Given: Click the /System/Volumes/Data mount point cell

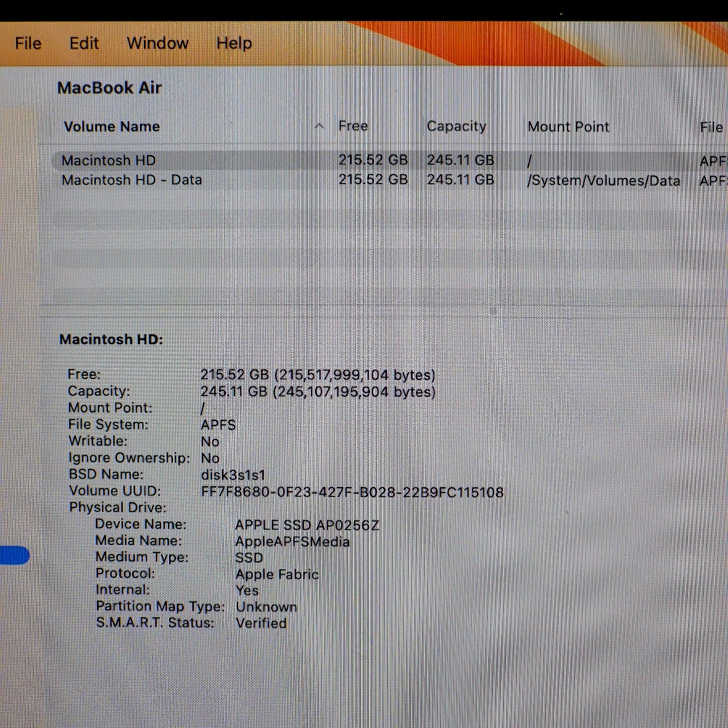Looking at the screenshot, I should (x=603, y=181).
